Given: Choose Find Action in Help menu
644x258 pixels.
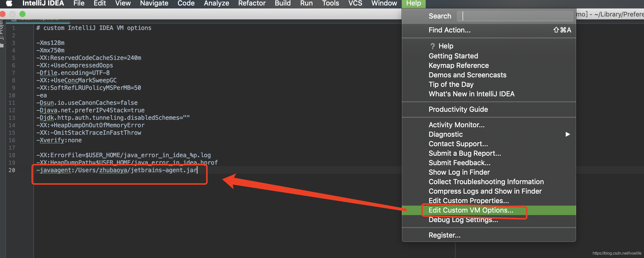Looking at the screenshot, I should coord(489,30).
